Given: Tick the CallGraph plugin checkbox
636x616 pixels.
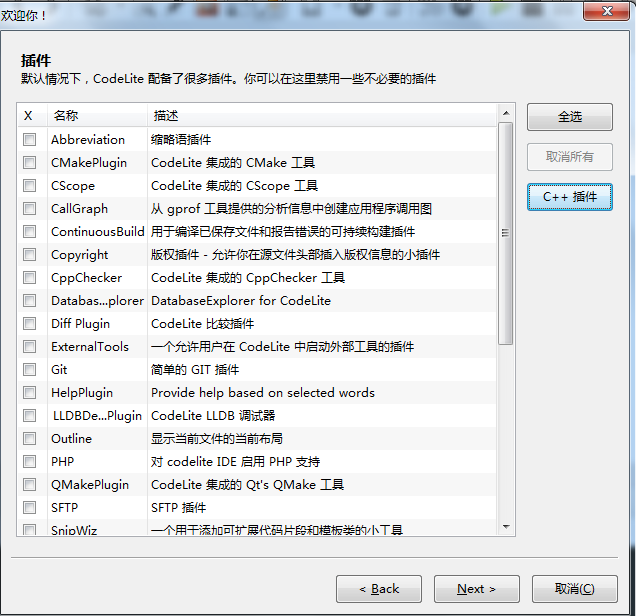Looking at the screenshot, I should click(x=29, y=208).
